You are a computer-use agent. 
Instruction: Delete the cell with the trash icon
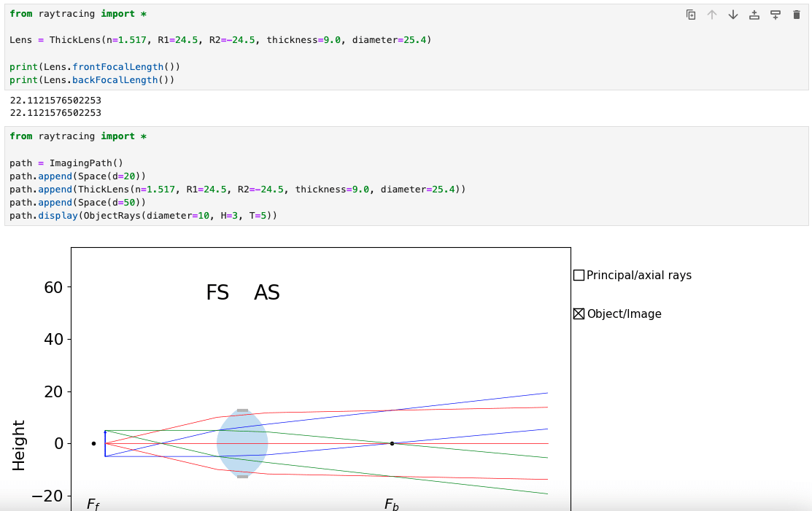coord(797,15)
